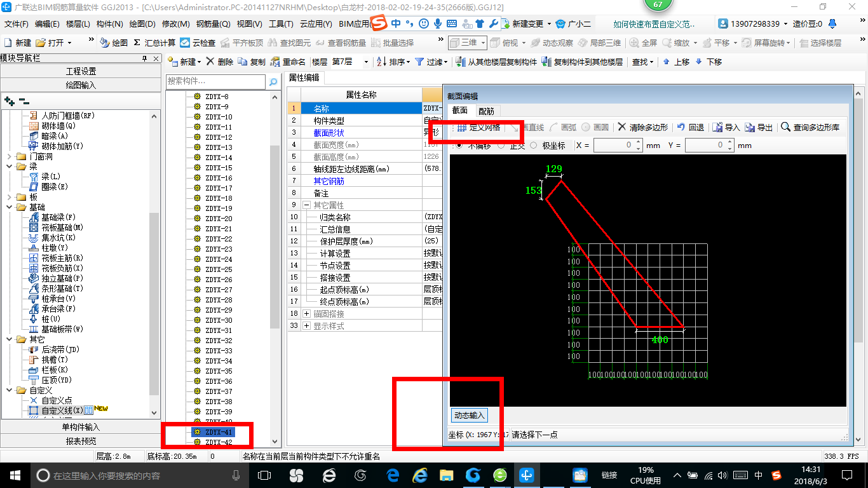Image resolution: width=868 pixels, height=488 pixels.
Task: Click the 复制 copy component tool
Action: coord(252,62)
